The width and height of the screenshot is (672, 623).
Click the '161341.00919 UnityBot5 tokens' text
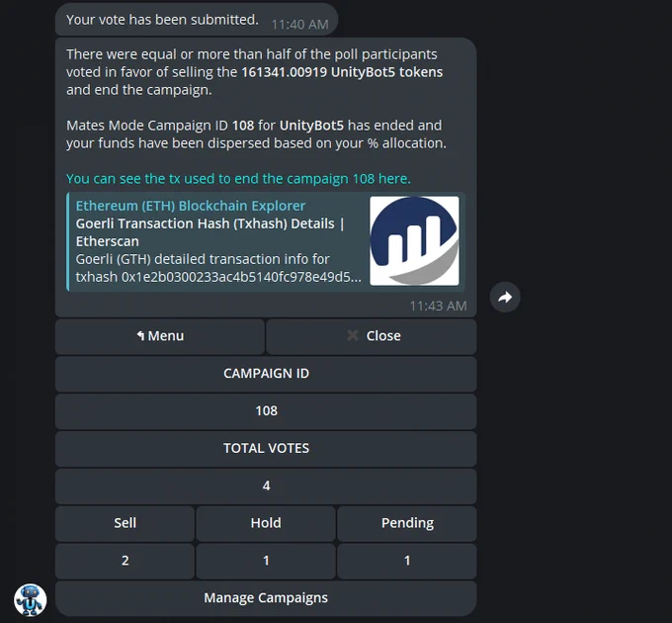coord(342,72)
